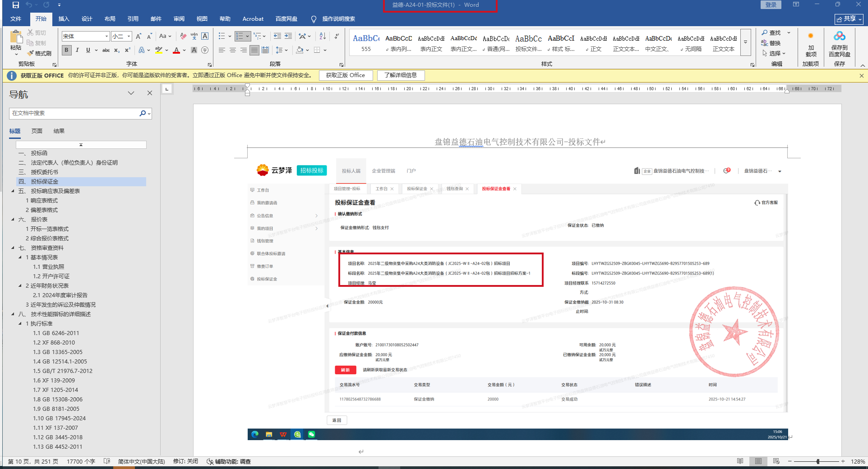Toggle subscript formatting
The height and width of the screenshot is (469, 868).
point(116,50)
